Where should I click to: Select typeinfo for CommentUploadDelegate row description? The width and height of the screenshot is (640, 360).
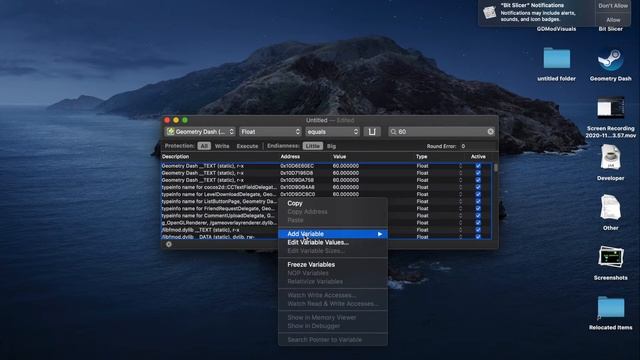pyautogui.click(x=218, y=216)
